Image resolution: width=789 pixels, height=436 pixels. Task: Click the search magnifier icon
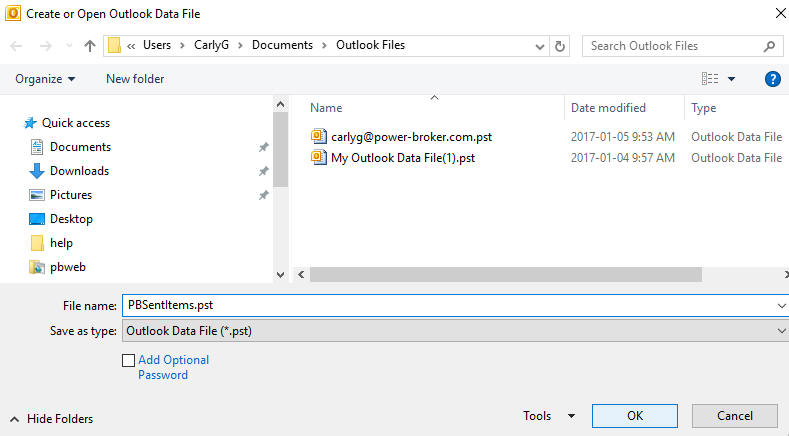pyautogui.click(x=770, y=46)
